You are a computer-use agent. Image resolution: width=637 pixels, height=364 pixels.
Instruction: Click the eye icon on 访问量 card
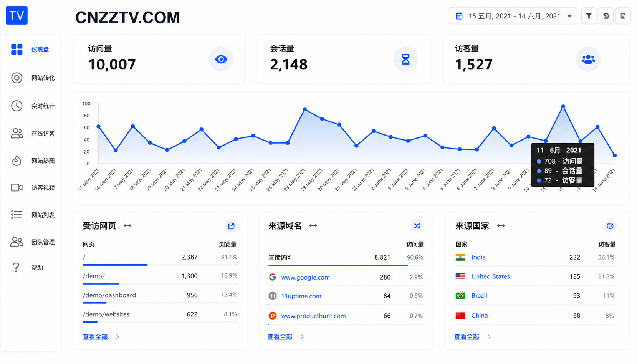pos(221,59)
